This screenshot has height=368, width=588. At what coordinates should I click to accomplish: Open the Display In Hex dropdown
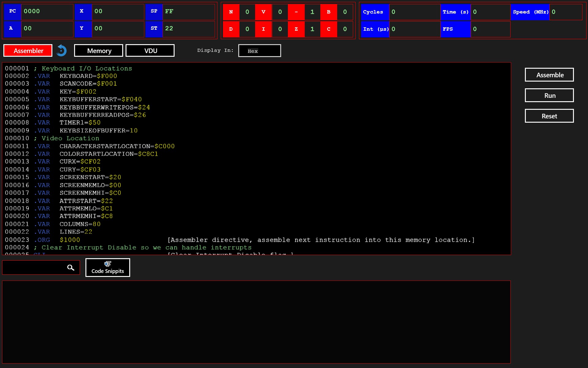(x=259, y=51)
